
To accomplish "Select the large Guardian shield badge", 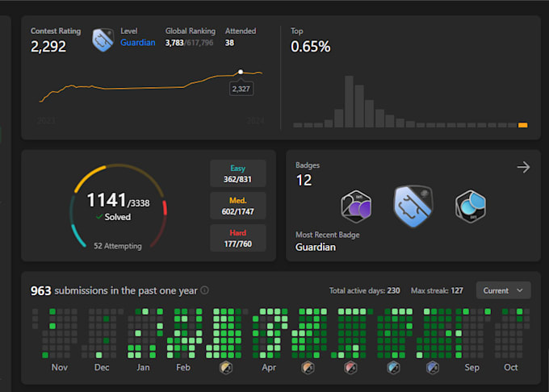I will pyautogui.click(x=413, y=206).
